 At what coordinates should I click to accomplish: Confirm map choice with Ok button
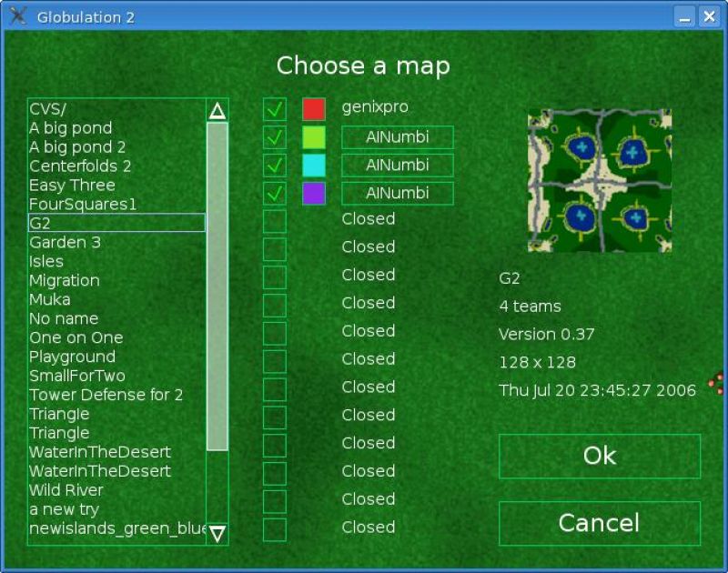tap(600, 456)
